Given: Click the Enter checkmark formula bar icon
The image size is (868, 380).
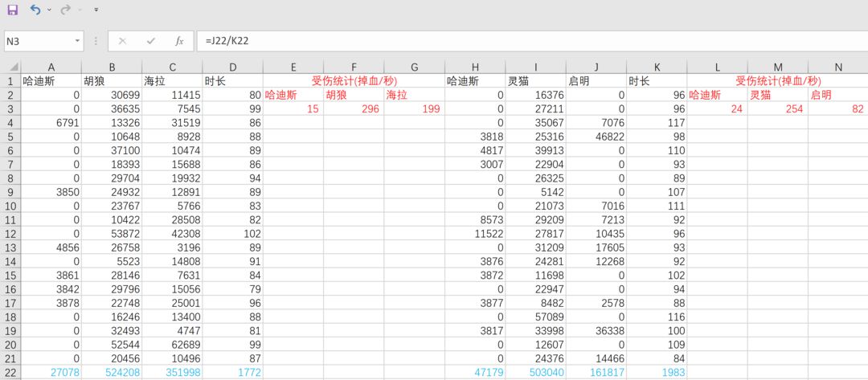Looking at the screenshot, I should [150, 41].
